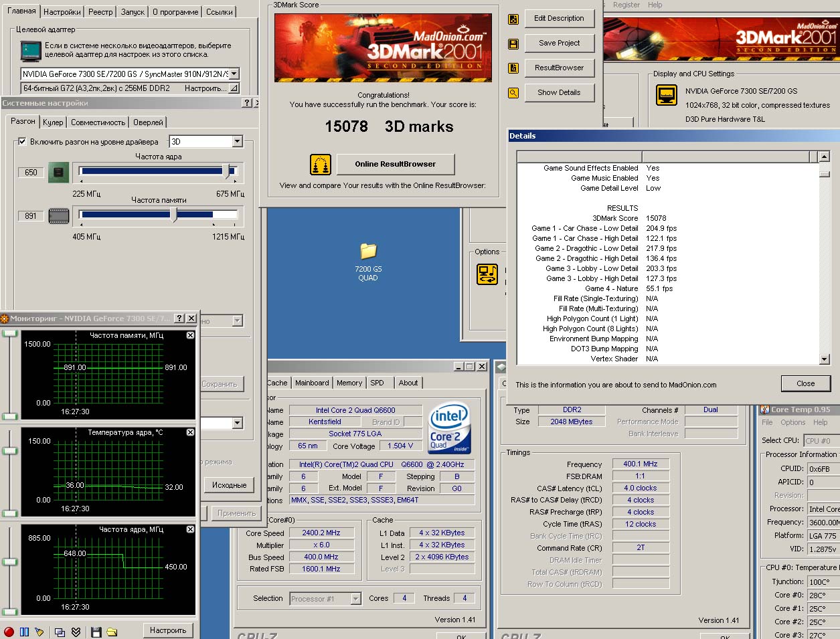Switch to the Кулер tab

(53, 122)
